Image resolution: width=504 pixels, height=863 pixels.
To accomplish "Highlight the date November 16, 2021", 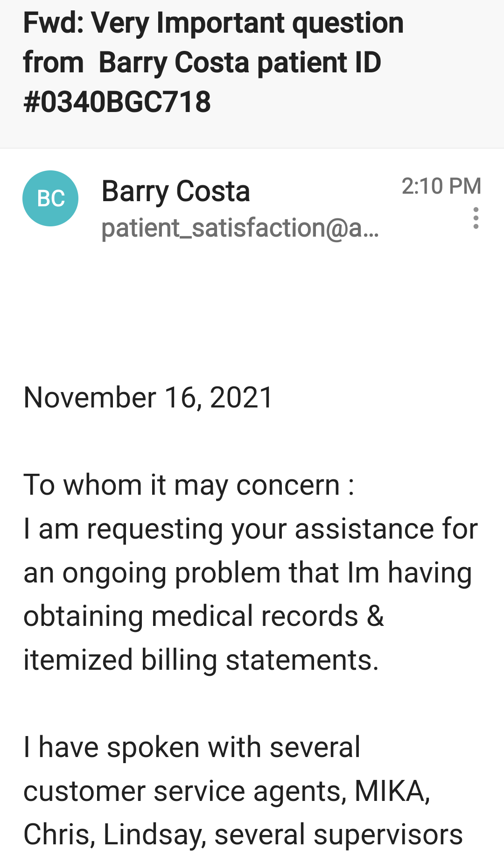I will click(x=147, y=397).
